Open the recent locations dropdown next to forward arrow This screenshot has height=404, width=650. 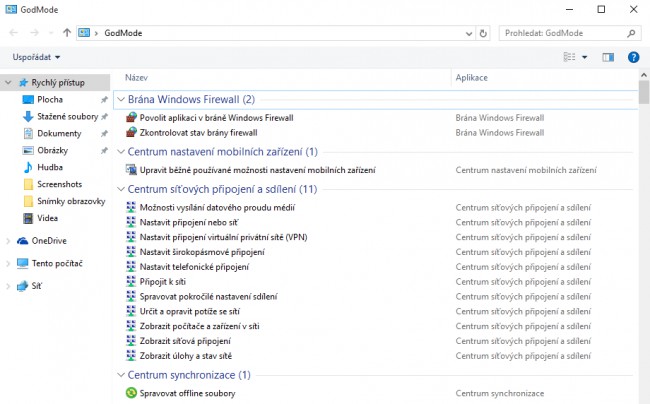(51, 33)
